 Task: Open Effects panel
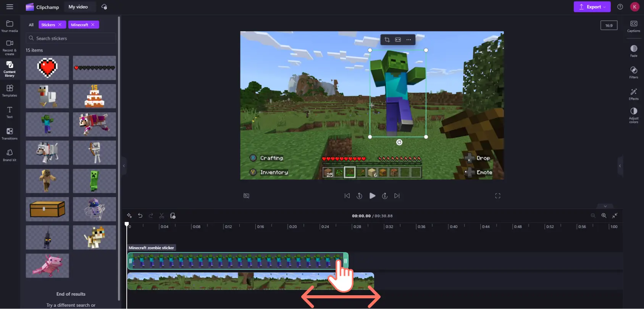[x=633, y=94]
